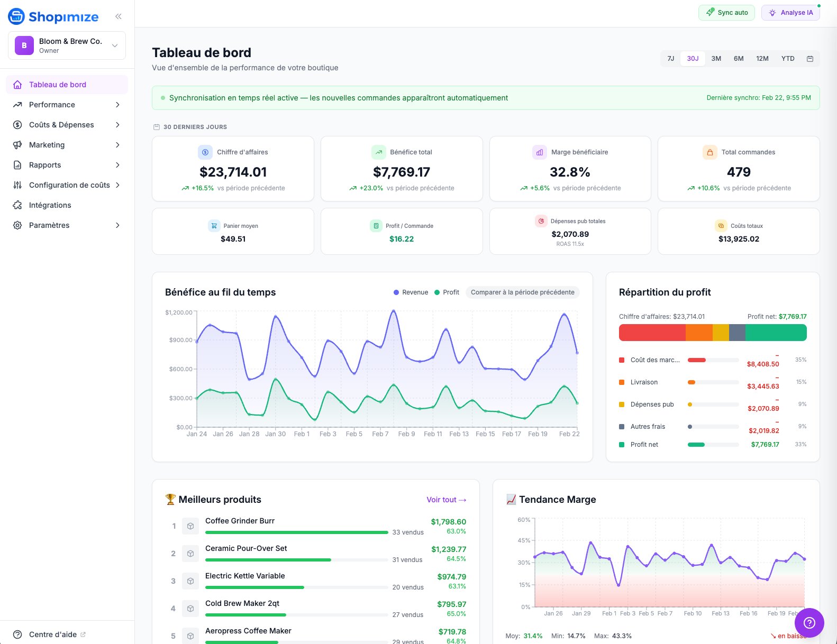Toggle the Revenue series in legend

pyautogui.click(x=411, y=292)
